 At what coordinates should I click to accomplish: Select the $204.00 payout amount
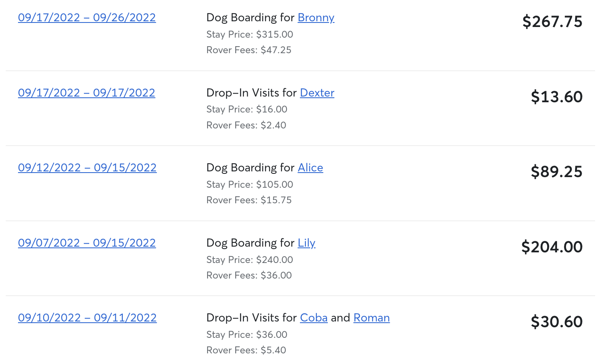552,247
